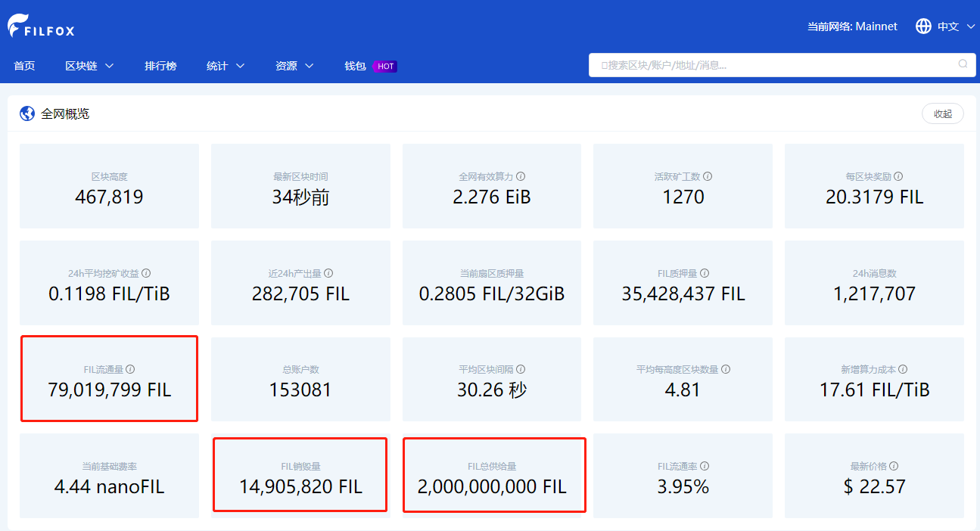980x531 pixels.
Task: Click the 24h消息数 label
Action: (875, 273)
